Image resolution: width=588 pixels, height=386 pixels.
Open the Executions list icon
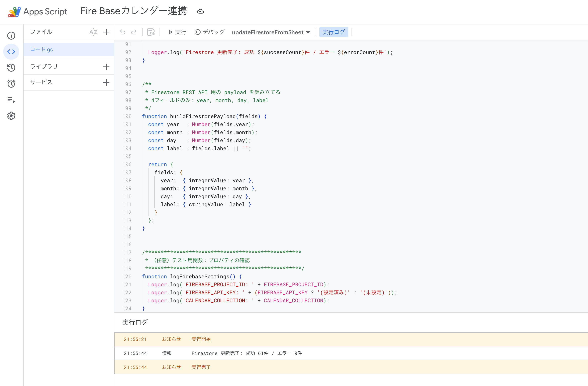[11, 100]
